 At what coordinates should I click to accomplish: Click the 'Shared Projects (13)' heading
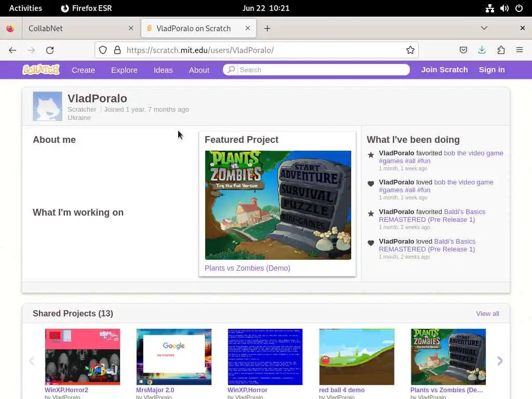(x=73, y=313)
